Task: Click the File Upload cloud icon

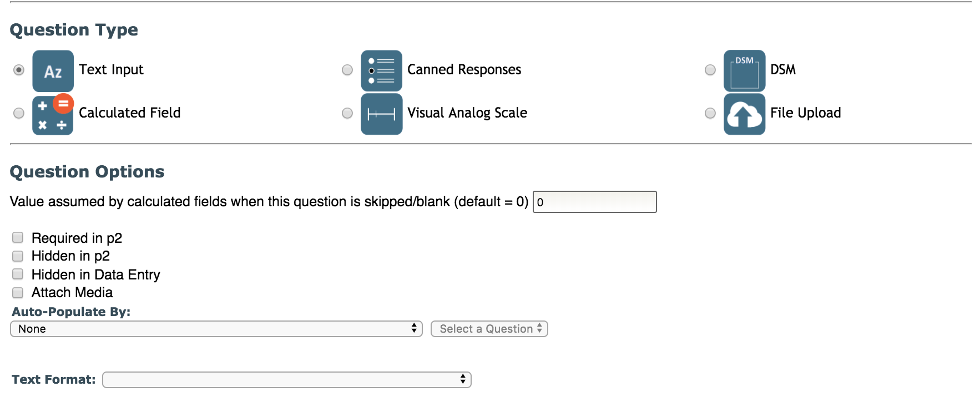Action: 744,114
